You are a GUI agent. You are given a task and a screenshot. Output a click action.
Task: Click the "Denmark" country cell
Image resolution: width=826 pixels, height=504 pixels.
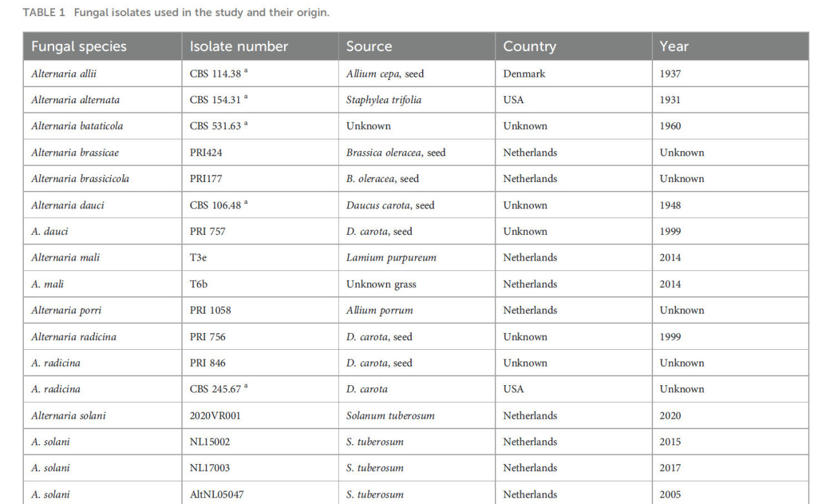click(524, 74)
